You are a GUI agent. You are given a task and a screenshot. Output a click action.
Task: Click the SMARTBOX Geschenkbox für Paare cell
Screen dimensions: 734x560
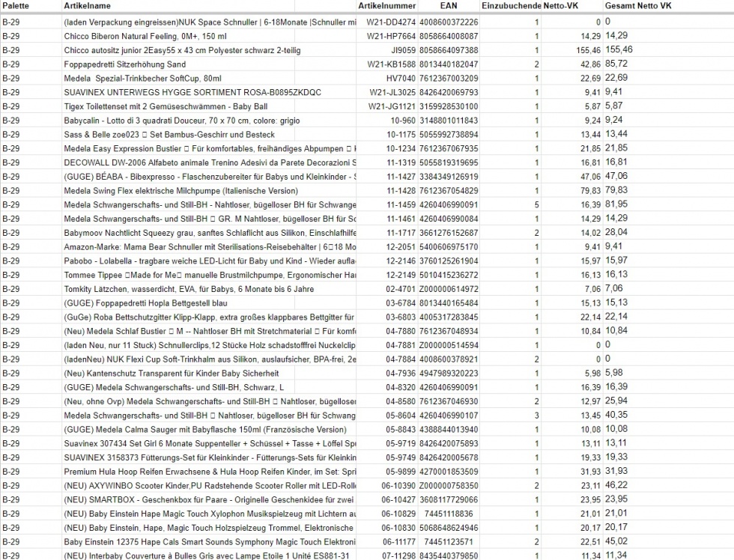click(210, 499)
